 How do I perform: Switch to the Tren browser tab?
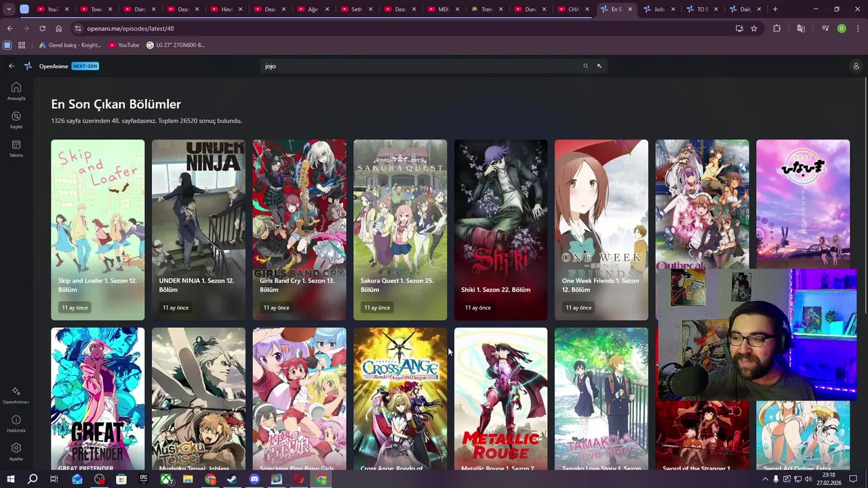(x=485, y=9)
